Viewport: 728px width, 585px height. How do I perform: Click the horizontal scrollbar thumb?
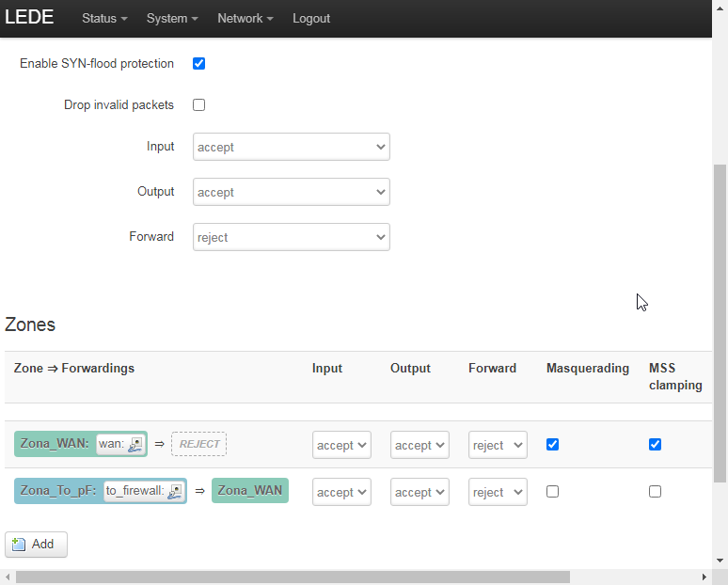(x=293, y=577)
